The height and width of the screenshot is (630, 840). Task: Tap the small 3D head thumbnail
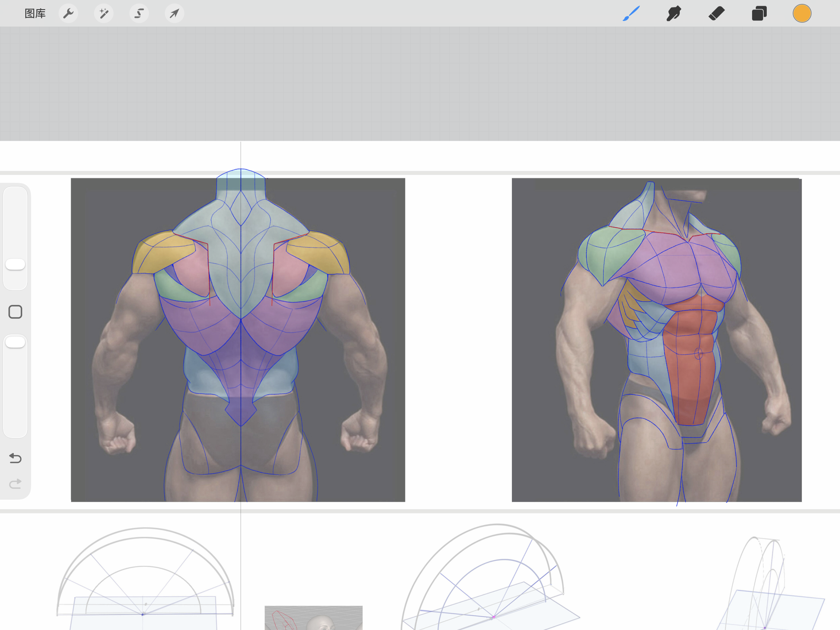pyautogui.click(x=314, y=618)
